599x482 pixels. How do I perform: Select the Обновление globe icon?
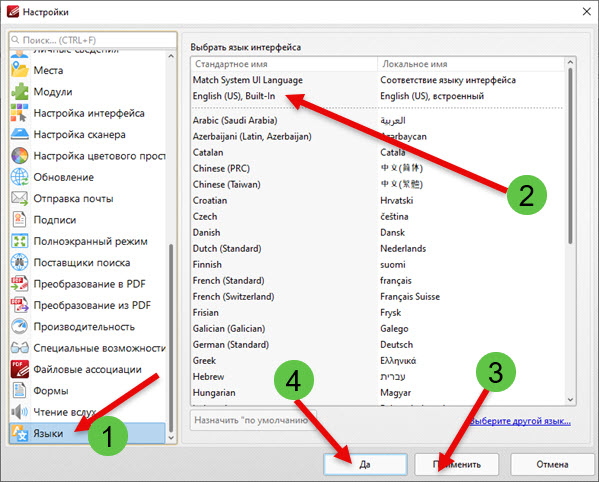(x=19, y=177)
